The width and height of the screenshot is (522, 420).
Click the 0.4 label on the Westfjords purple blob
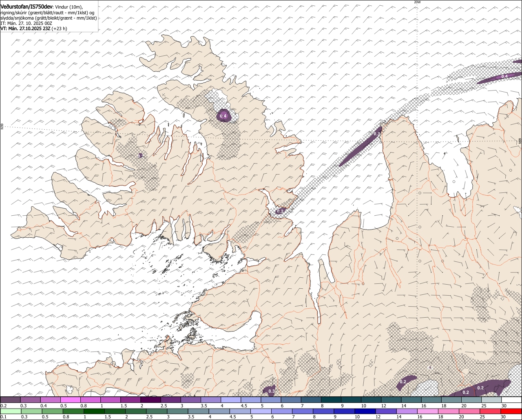coord(223,116)
